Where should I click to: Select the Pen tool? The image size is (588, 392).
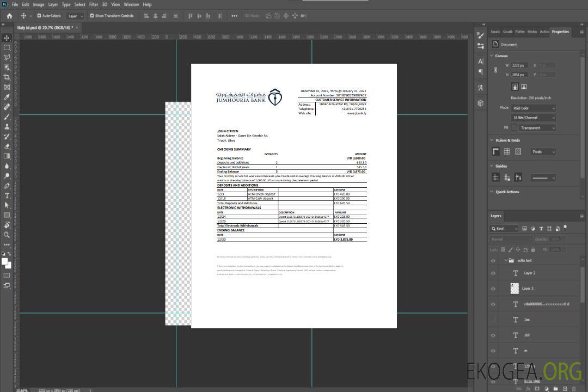coord(7,186)
